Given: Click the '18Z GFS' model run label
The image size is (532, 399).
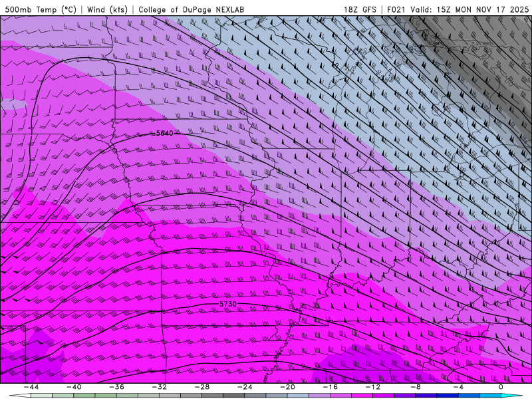Looking at the screenshot, I should coord(360,9).
